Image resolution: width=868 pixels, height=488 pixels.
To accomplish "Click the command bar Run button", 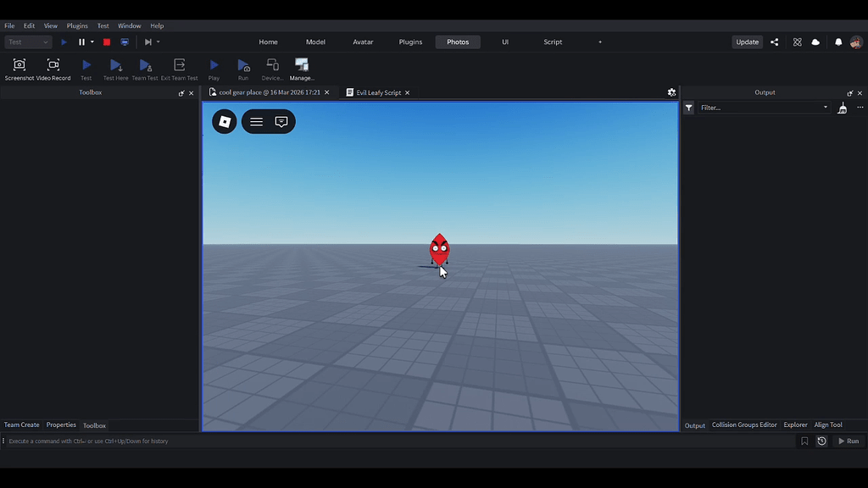I will [x=849, y=441].
